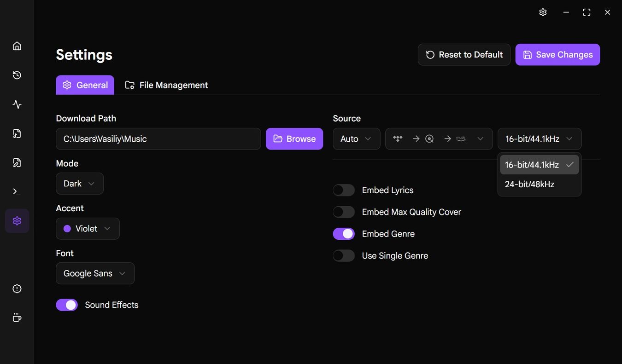Image resolution: width=622 pixels, height=364 pixels.
Task: Click Reset to Default
Action: [x=464, y=54]
